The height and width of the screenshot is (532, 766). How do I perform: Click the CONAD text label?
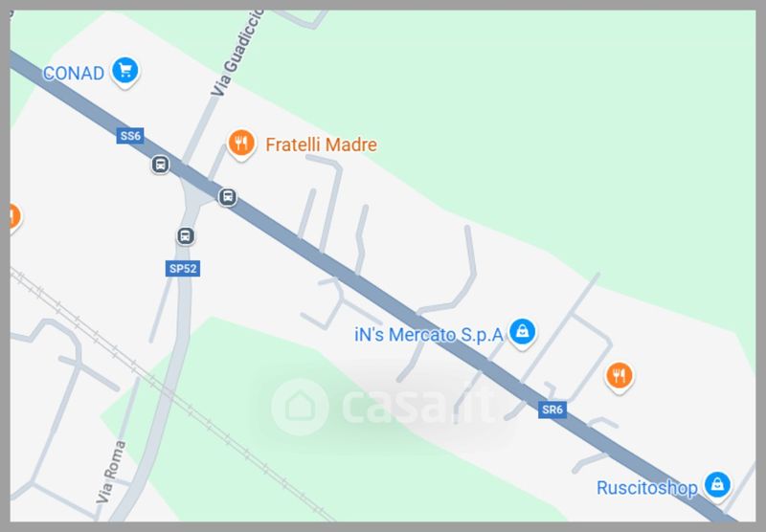click(74, 74)
